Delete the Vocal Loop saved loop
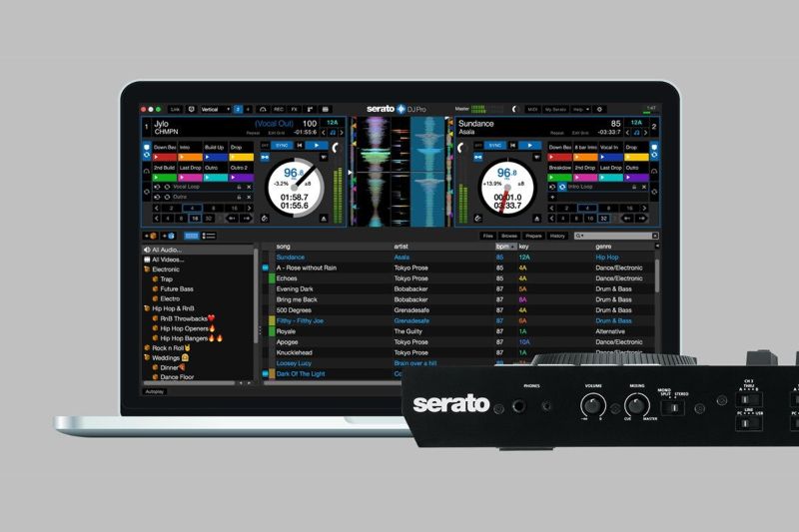This screenshot has width=799, height=532. 249,187
